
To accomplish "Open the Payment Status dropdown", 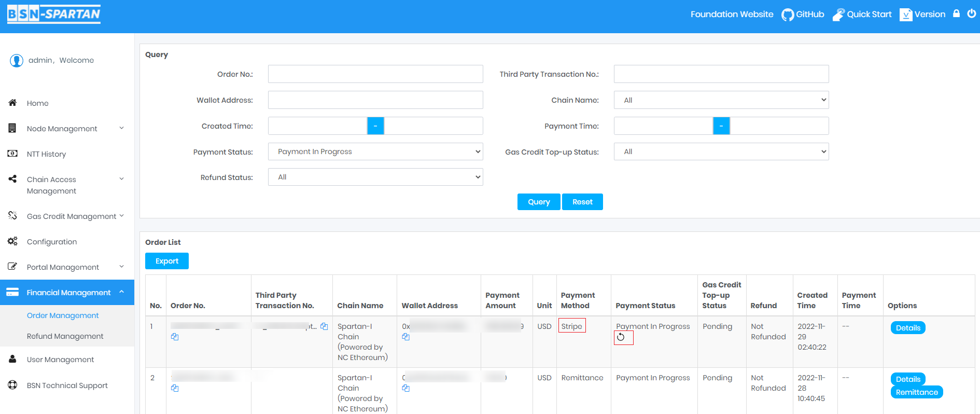I will (375, 151).
